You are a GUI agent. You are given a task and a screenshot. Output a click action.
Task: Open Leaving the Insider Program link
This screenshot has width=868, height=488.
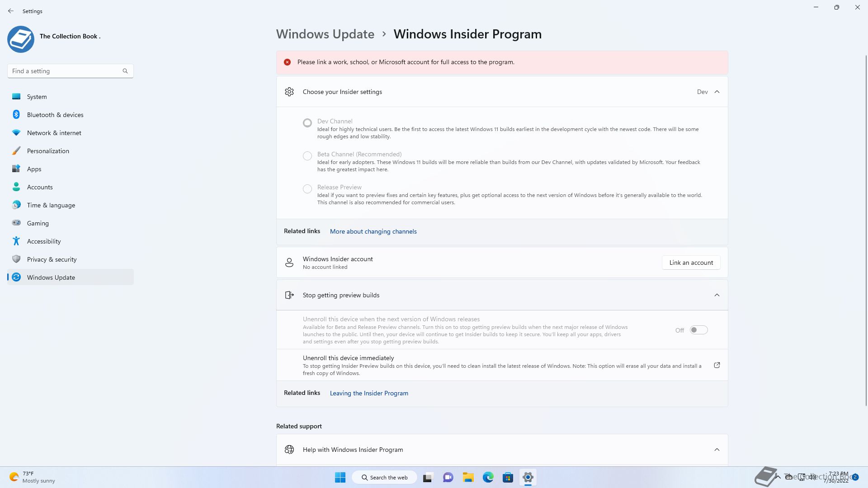click(369, 393)
